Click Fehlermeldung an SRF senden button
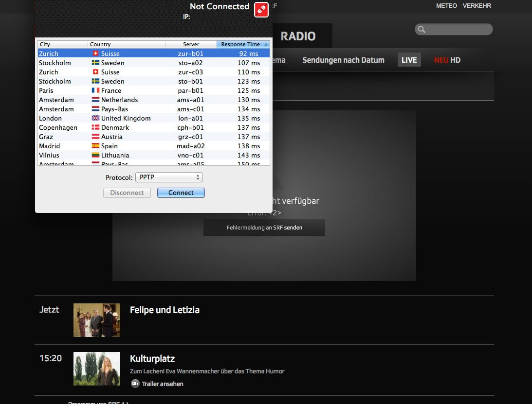The width and height of the screenshot is (532, 404). [264, 228]
